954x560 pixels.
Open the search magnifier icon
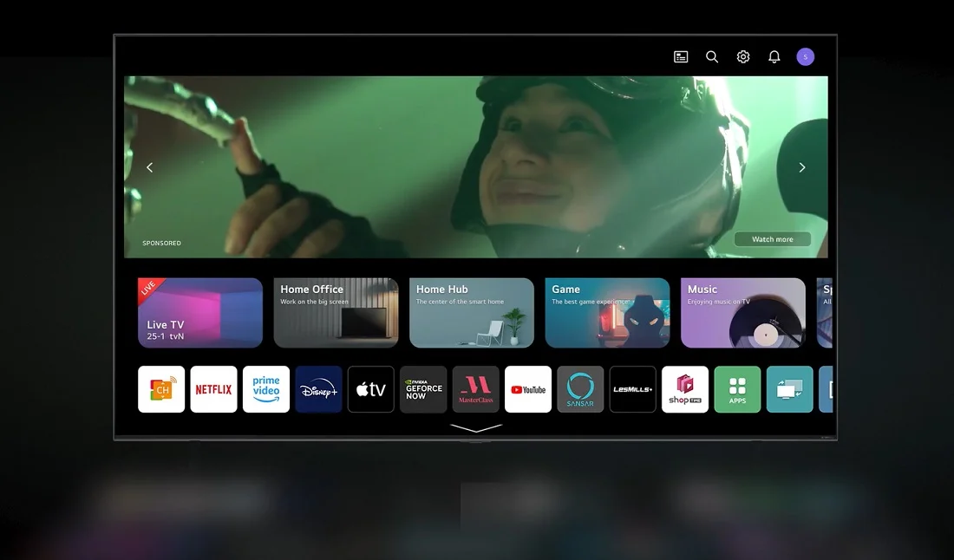point(712,56)
